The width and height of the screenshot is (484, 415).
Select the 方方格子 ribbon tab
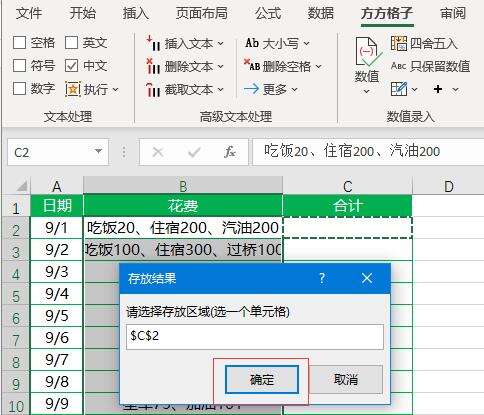[387, 13]
